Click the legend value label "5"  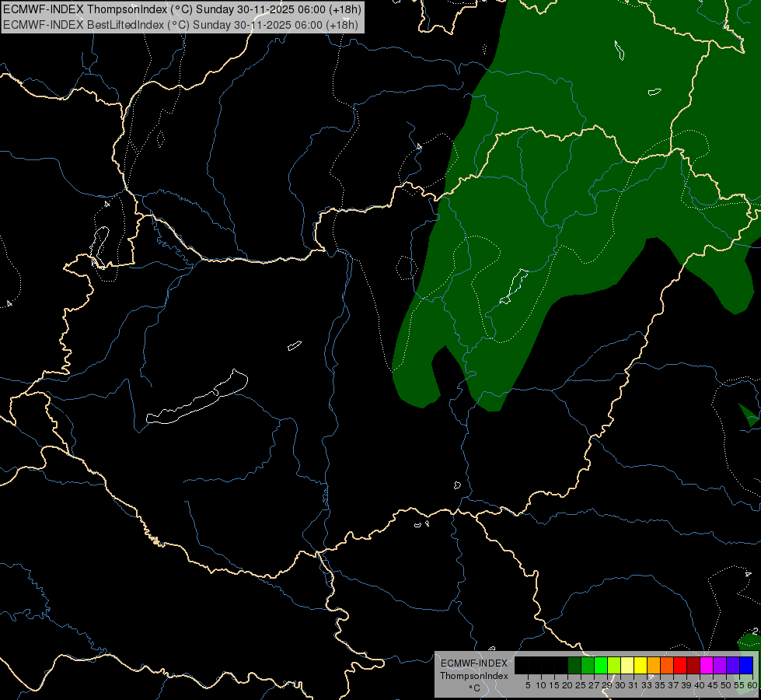pos(528,685)
